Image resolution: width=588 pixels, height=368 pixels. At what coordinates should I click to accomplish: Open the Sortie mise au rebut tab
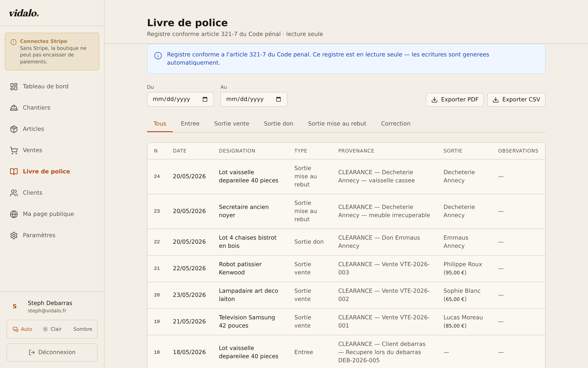337,124
